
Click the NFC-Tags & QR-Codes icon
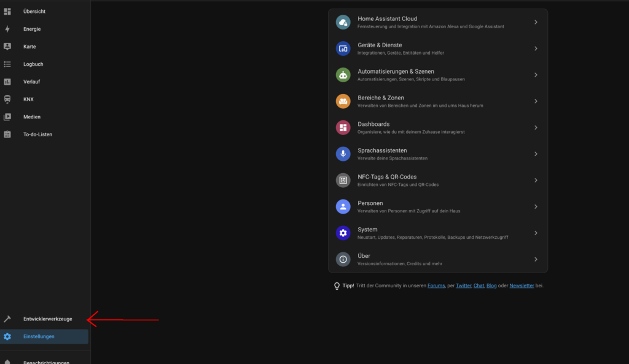click(x=343, y=180)
